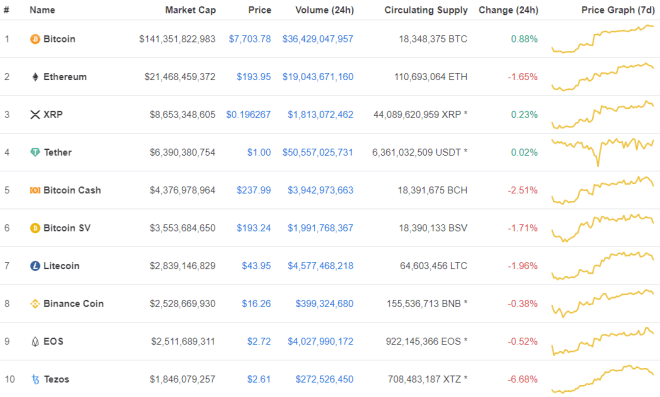The image size is (660, 397).
Task: Select Ethereum market cap $21,468,459,372
Action: click(x=180, y=77)
